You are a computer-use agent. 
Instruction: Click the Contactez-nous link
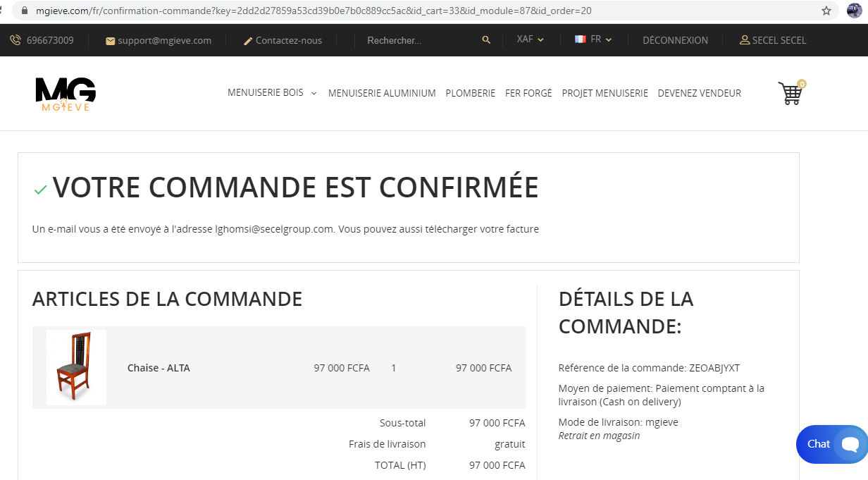289,41
